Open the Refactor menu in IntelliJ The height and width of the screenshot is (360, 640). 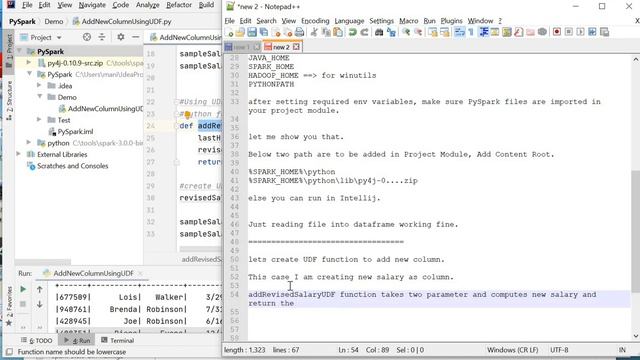coord(179,5)
